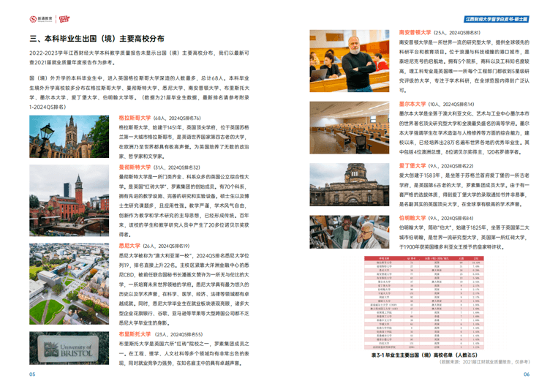Open the empty lecture hall photo
The image size is (558, 392).
(350, 128)
